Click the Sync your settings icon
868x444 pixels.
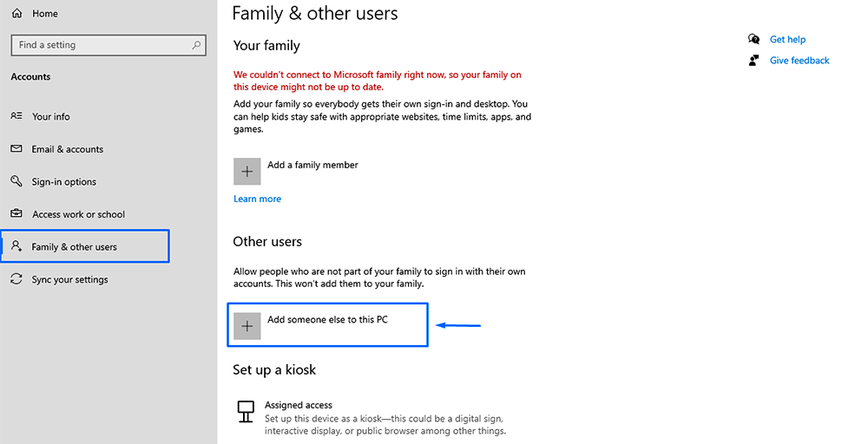click(x=16, y=279)
